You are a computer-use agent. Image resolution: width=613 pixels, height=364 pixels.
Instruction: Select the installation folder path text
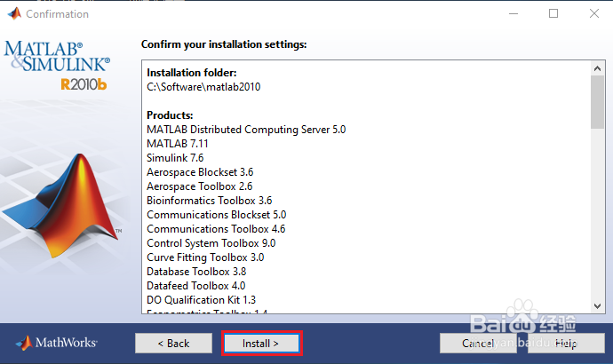(x=203, y=86)
